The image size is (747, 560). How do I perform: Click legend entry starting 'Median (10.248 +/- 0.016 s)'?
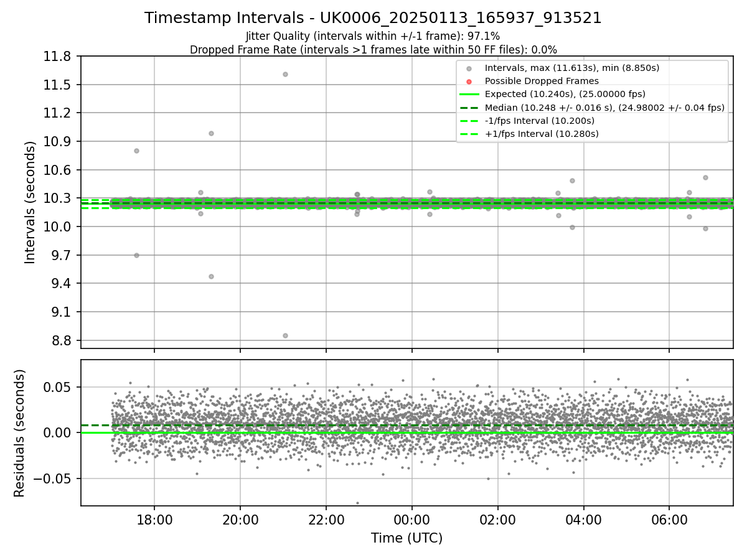(x=604, y=108)
